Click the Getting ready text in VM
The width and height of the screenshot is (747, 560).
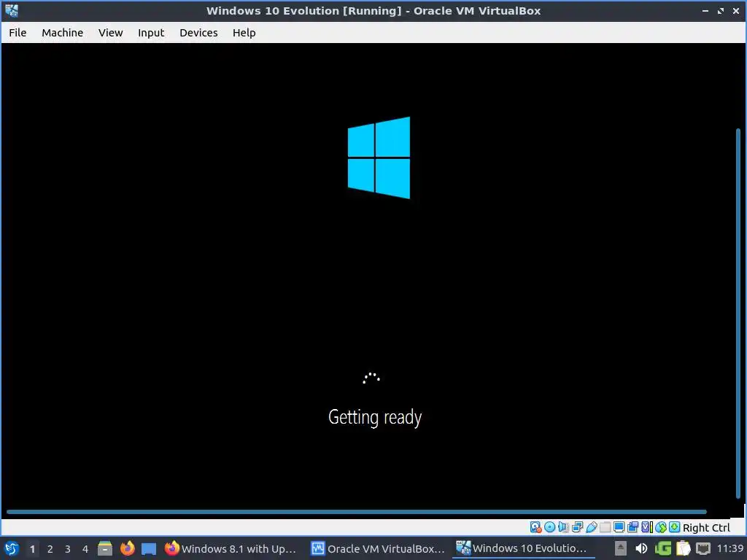(375, 417)
